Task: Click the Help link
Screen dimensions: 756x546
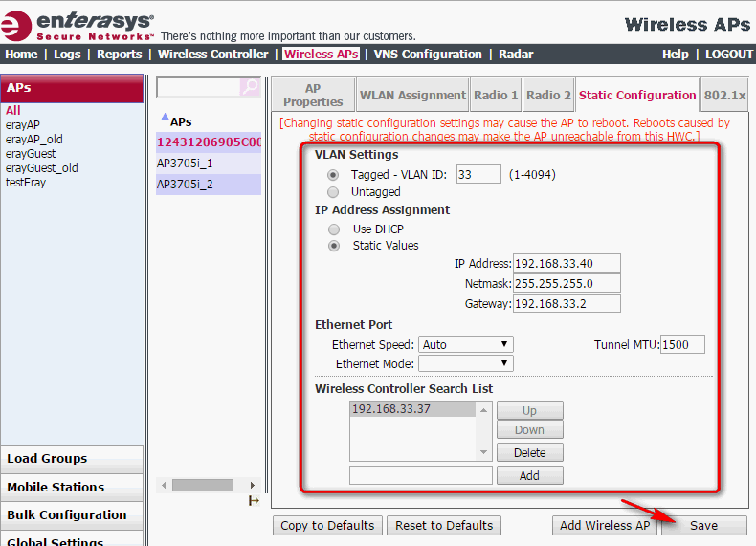Action: (x=675, y=54)
